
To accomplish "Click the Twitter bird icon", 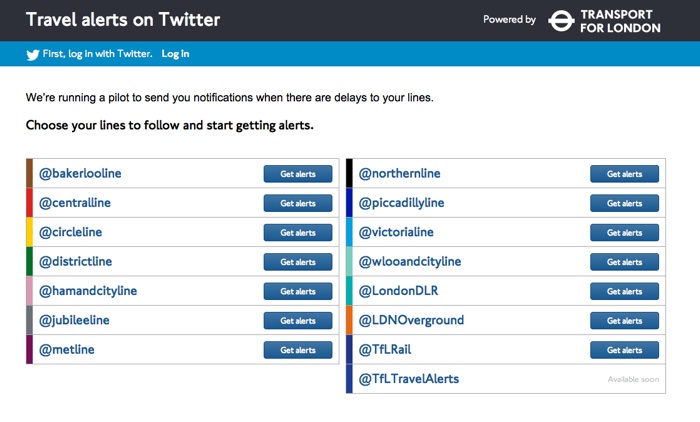I will coord(33,55).
